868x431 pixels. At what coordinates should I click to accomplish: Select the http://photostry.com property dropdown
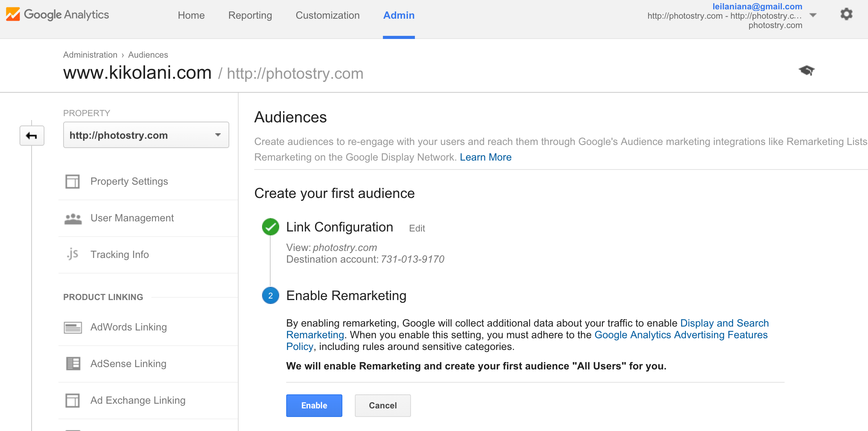pos(145,135)
